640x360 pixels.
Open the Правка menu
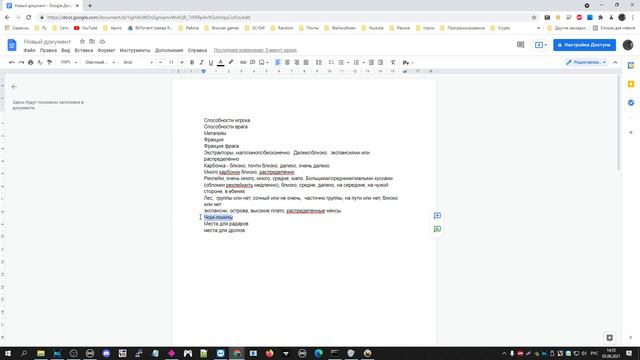(48, 50)
